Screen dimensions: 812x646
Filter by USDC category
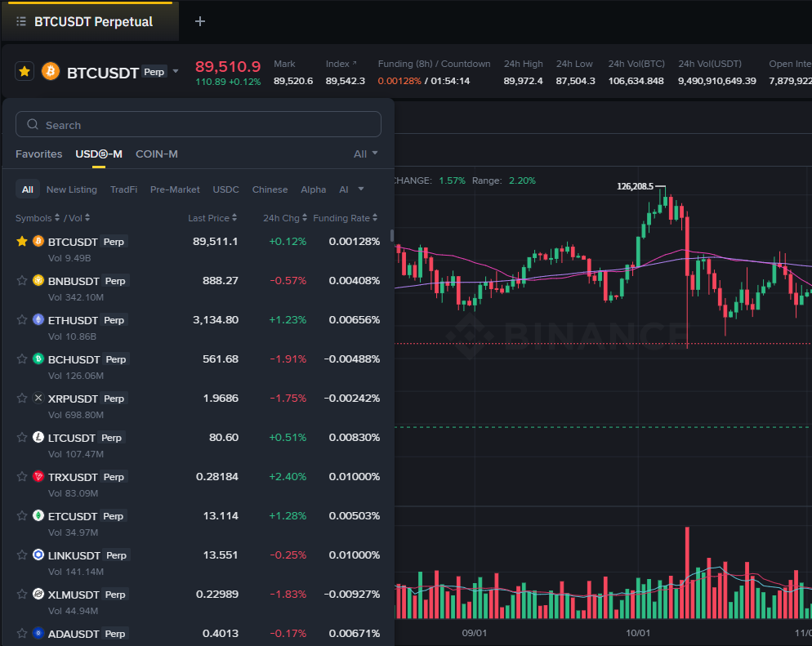click(x=225, y=189)
